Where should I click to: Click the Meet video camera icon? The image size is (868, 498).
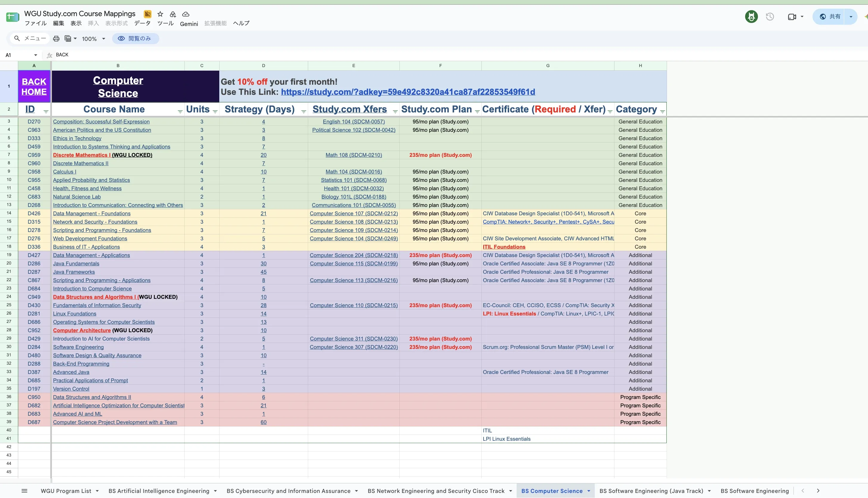[x=792, y=16]
